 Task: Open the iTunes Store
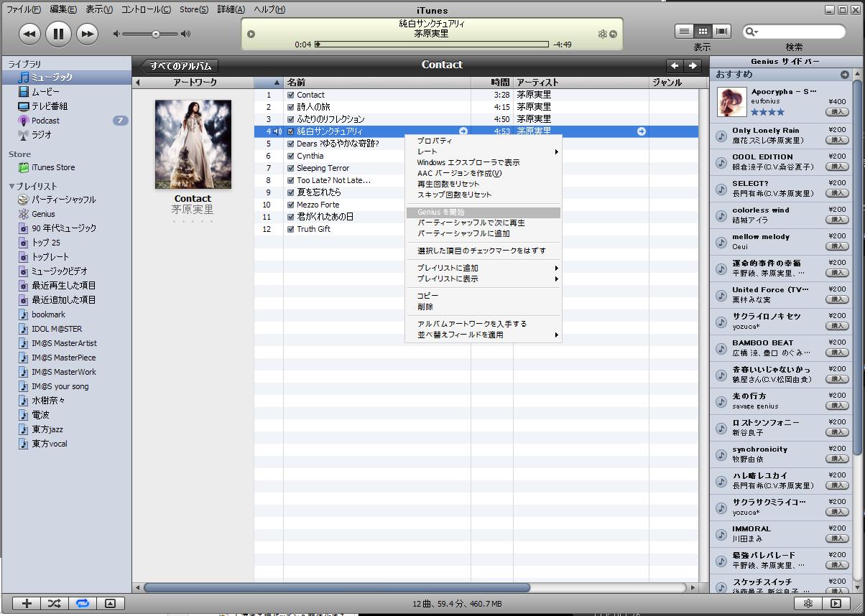pyautogui.click(x=65, y=168)
